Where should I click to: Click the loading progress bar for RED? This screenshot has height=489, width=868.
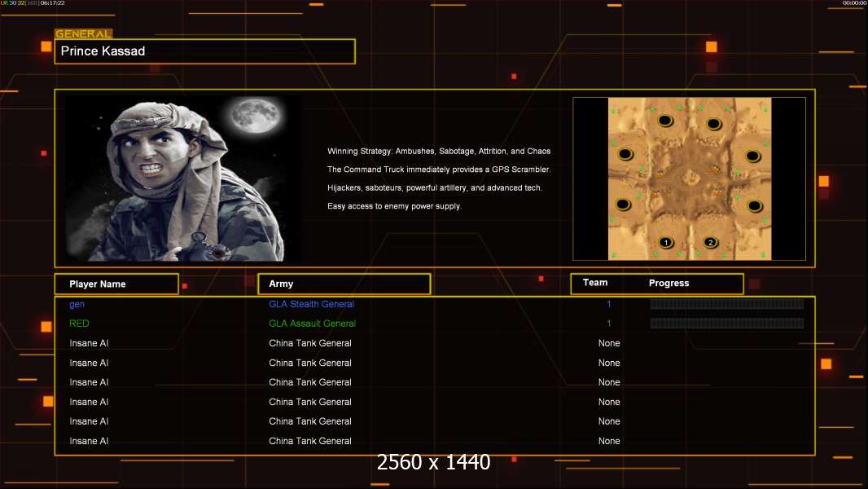[x=726, y=324]
